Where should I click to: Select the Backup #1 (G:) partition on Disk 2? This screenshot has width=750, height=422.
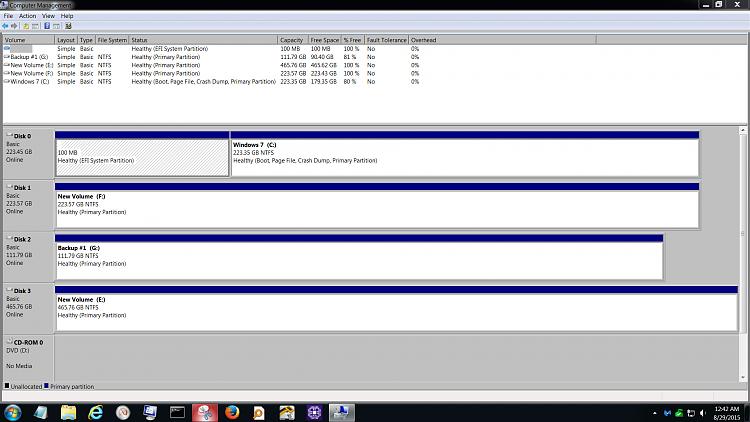[359, 257]
